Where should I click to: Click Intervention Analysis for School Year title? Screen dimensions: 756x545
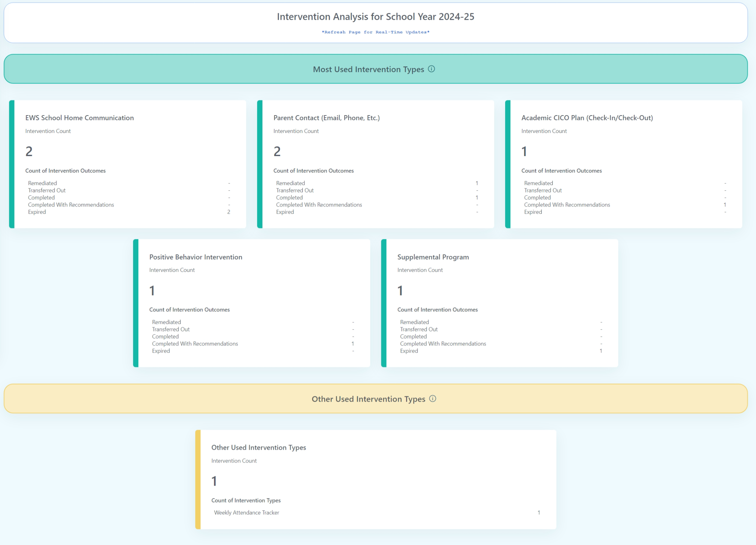tap(375, 16)
